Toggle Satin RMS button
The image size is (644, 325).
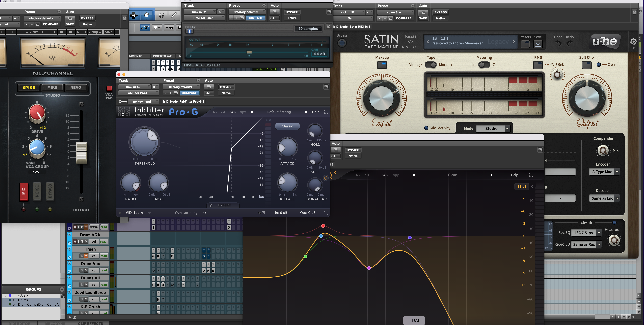[x=538, y=65]
